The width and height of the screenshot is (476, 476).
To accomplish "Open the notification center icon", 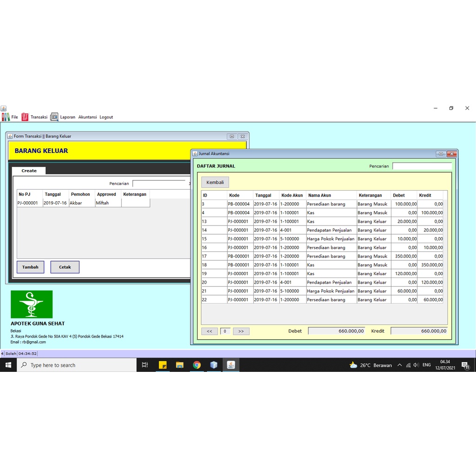I will (x=465, y=365).
